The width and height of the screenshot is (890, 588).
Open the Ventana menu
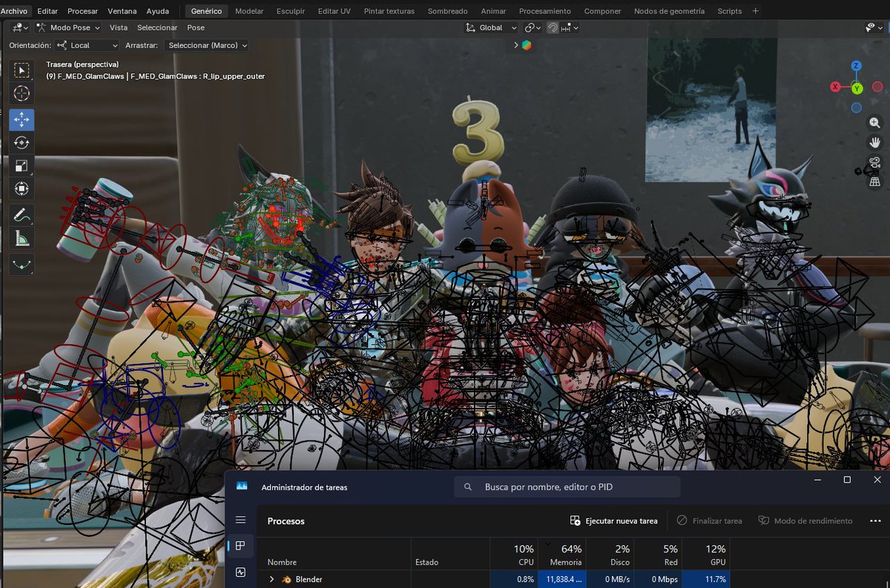point(122,11)
